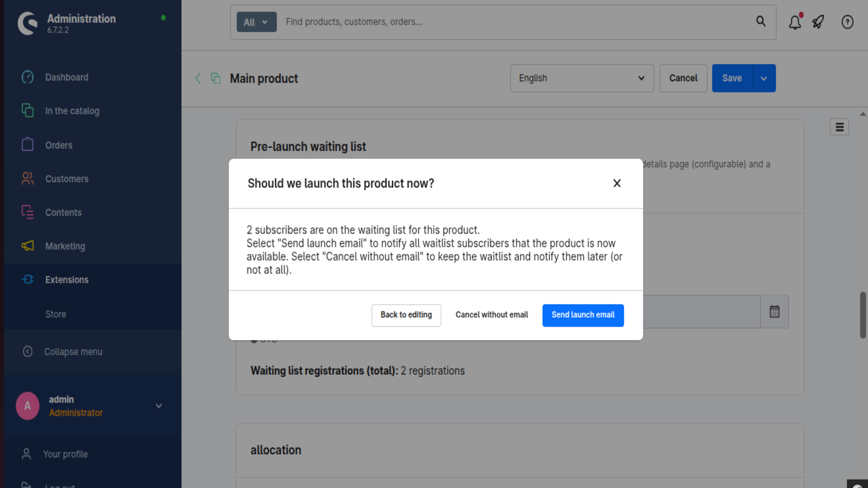Click the catalog icon in sidebar

click(28, 111)
